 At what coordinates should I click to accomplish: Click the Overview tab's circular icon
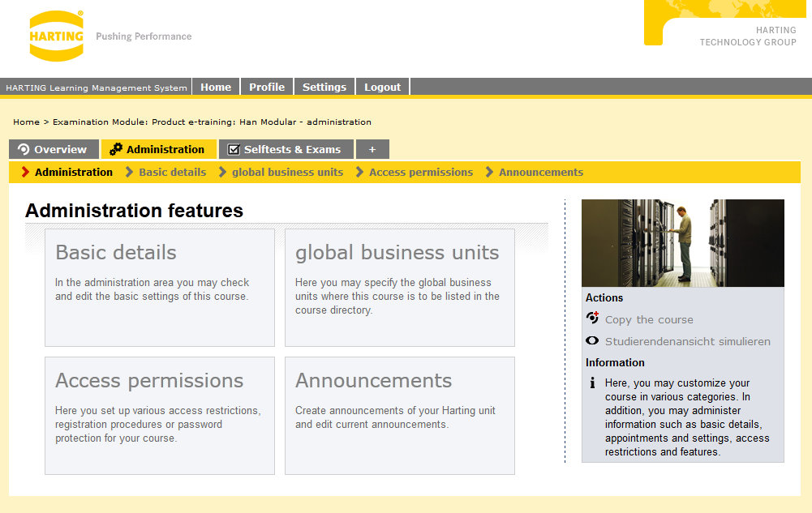[24, 149]
